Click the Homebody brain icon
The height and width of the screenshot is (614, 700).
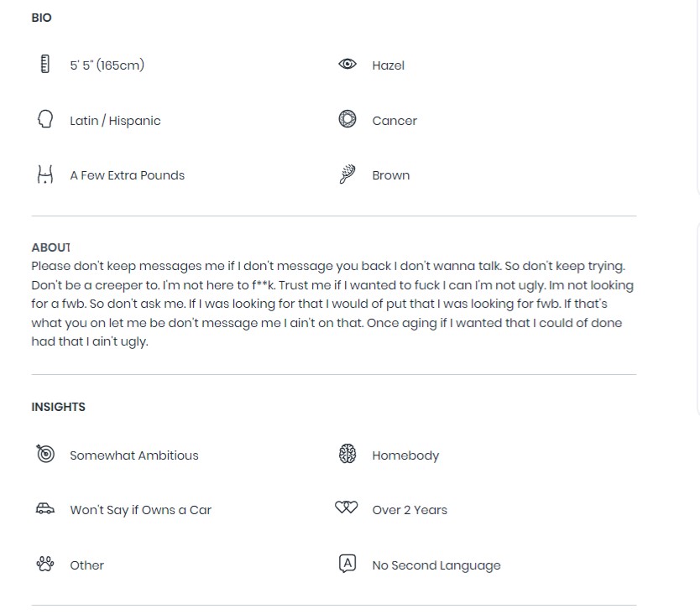pyautogui.click(x=347, y=454)
